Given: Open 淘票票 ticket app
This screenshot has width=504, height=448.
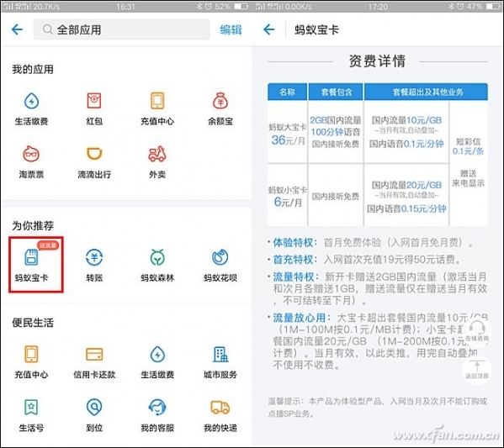Looking at the screenshot, I should (31, 162).
